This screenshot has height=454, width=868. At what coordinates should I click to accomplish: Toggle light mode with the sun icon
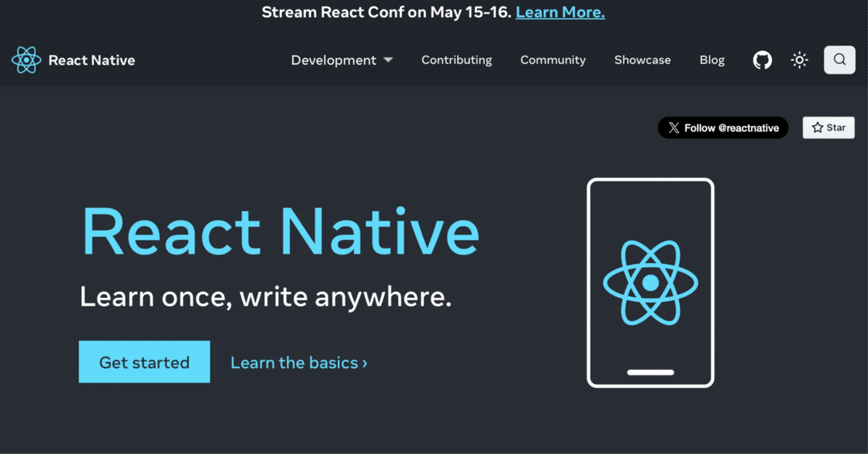[799, 60]
